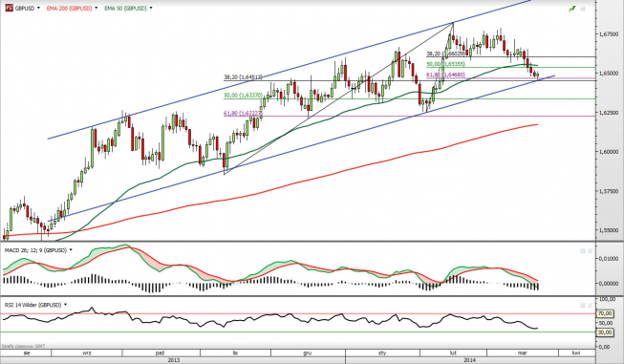Click the 'Strefa czasowa: GMT' timezone text

tap(24, 346)
